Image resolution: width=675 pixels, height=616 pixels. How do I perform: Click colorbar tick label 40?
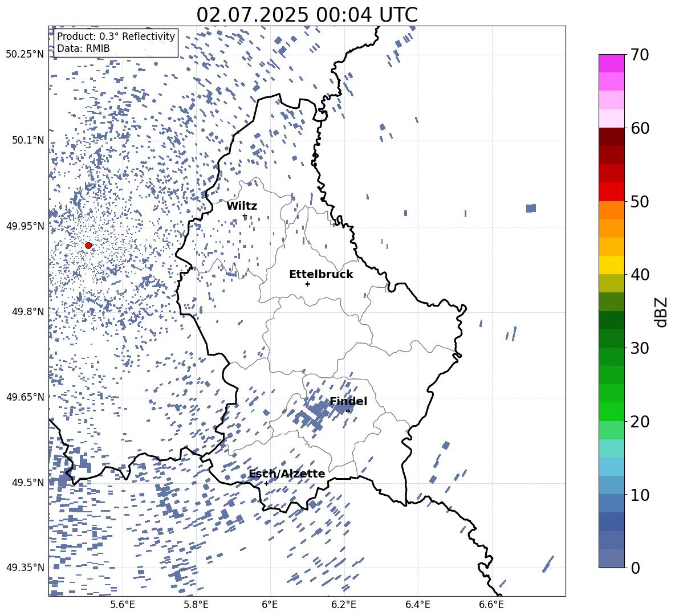coord(640,275)
